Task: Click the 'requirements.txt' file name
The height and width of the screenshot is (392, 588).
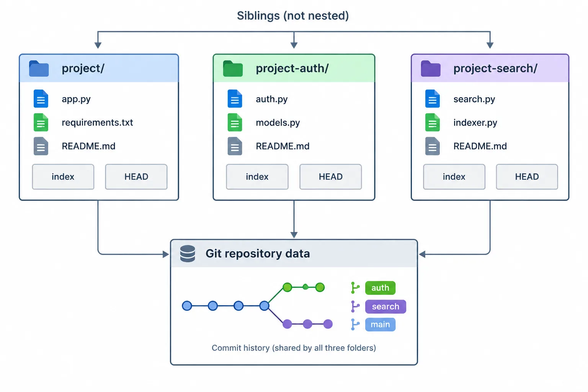Action: 97,122
